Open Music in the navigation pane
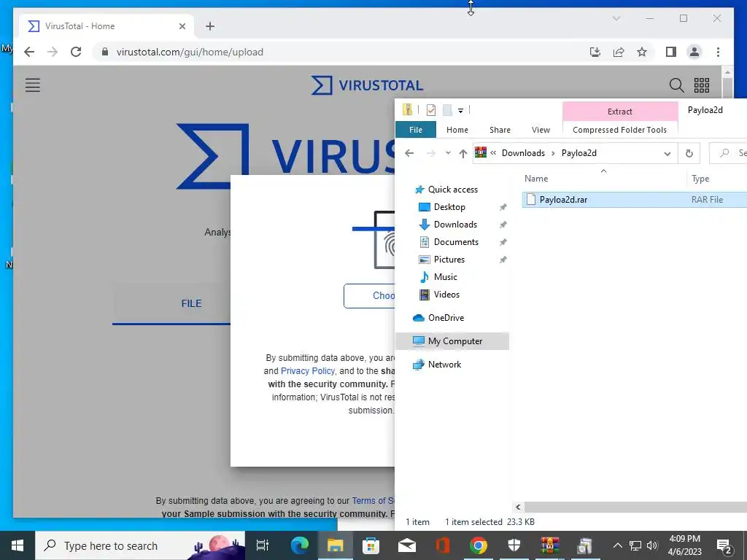Viewport: 747px width, 560px height. [445, 277]
